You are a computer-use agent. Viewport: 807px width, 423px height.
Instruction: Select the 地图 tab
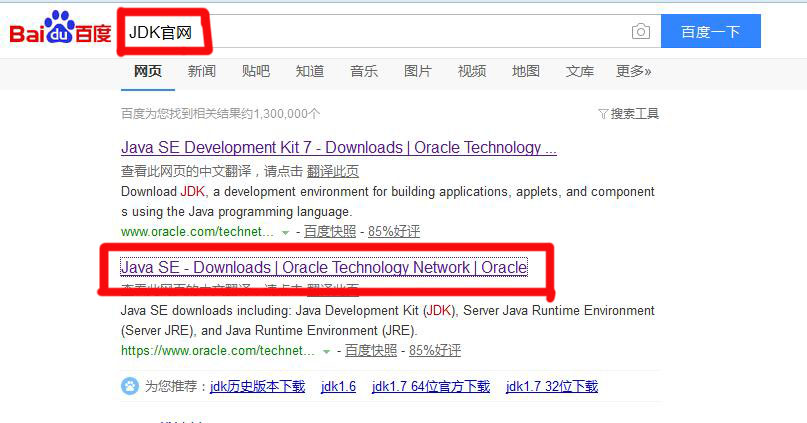click(x=525, y=71)
